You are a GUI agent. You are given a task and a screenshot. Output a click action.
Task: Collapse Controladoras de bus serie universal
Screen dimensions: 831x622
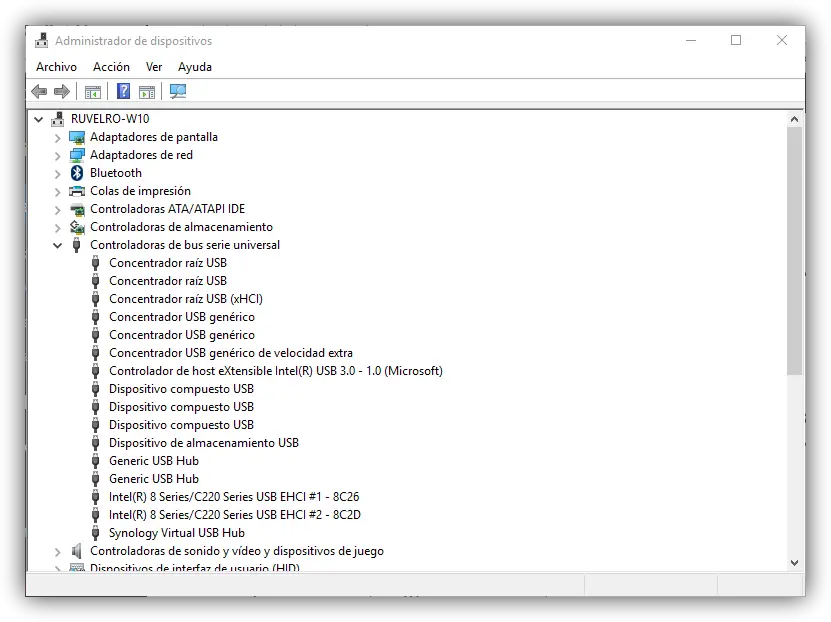(x=58, y=245)
